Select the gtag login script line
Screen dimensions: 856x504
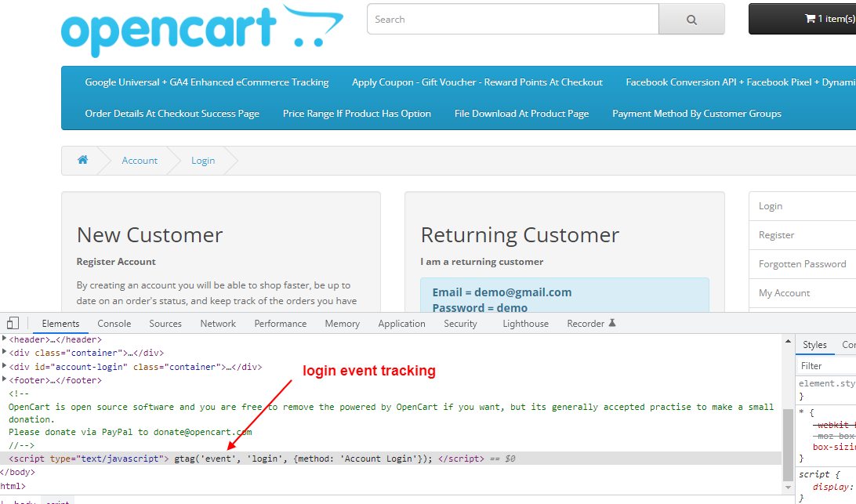tap(391, 459)
